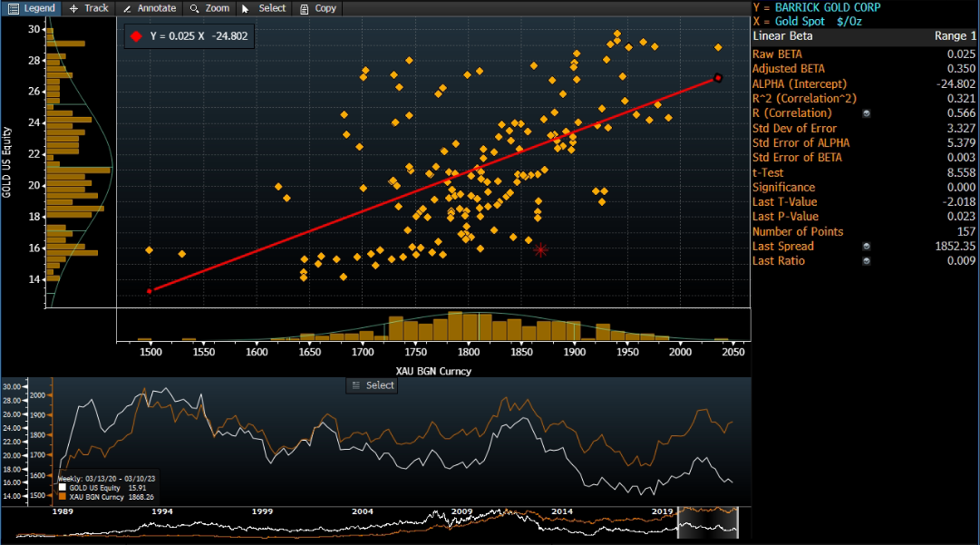Image resolution: width=980 pixels, height=545 pixels.
Task: Select the Std Error of ALPHA row
Action: (864, 142)
